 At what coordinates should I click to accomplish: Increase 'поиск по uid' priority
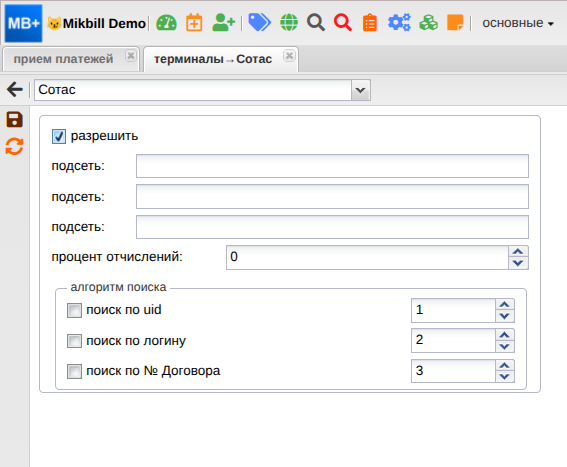504,304
